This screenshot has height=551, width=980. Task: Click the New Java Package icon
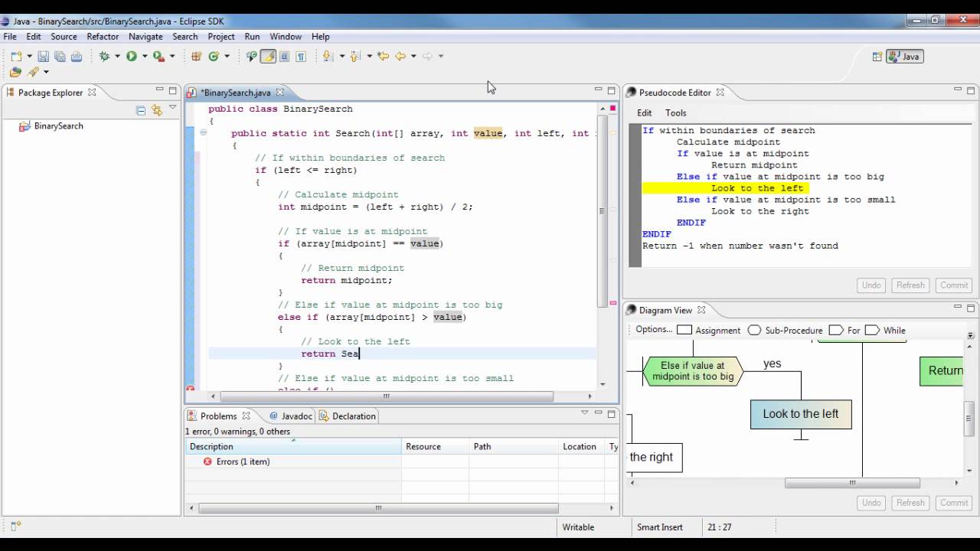pyautogui.click(x=196, y=56)
